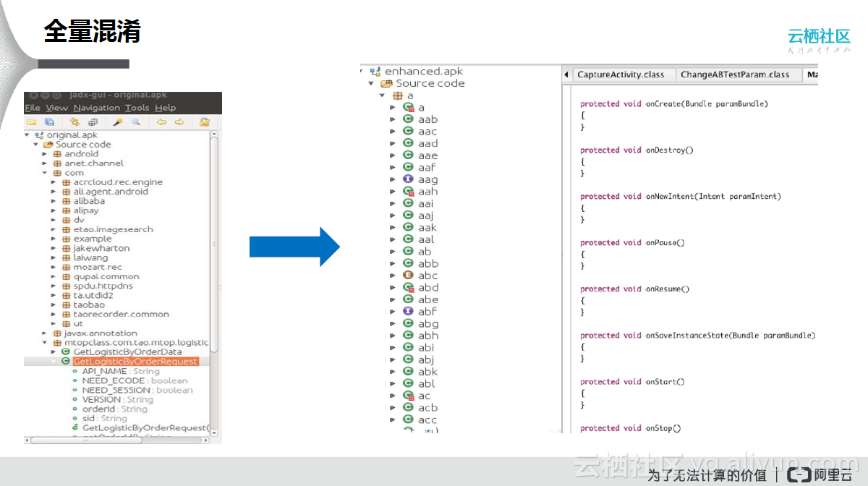
Task: Select GetLogisticByOrderData class in tree
Action: (x=127, y=351)
